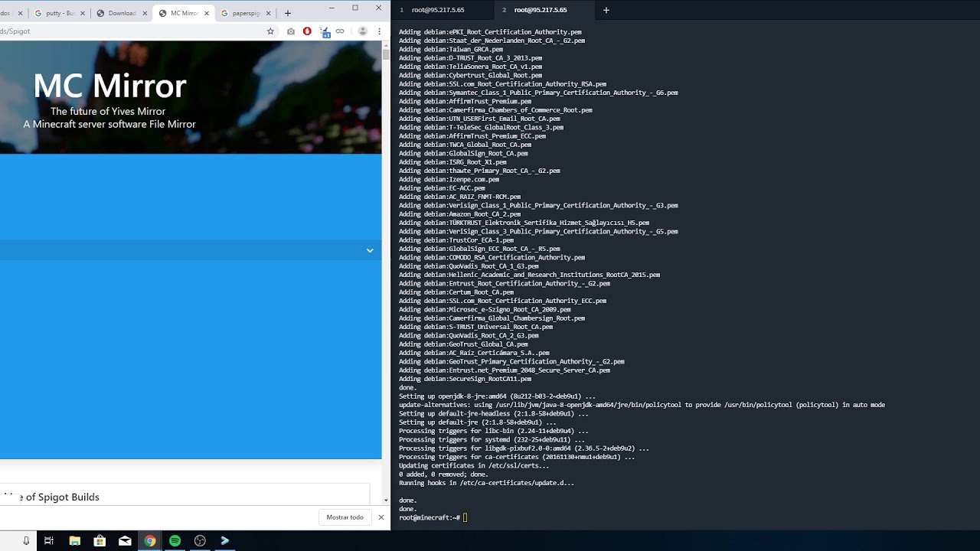The height and width of the screenshot is (551, 980).
Task: Click the page scrollbar down arrow
Action: (x=386, y=500)
